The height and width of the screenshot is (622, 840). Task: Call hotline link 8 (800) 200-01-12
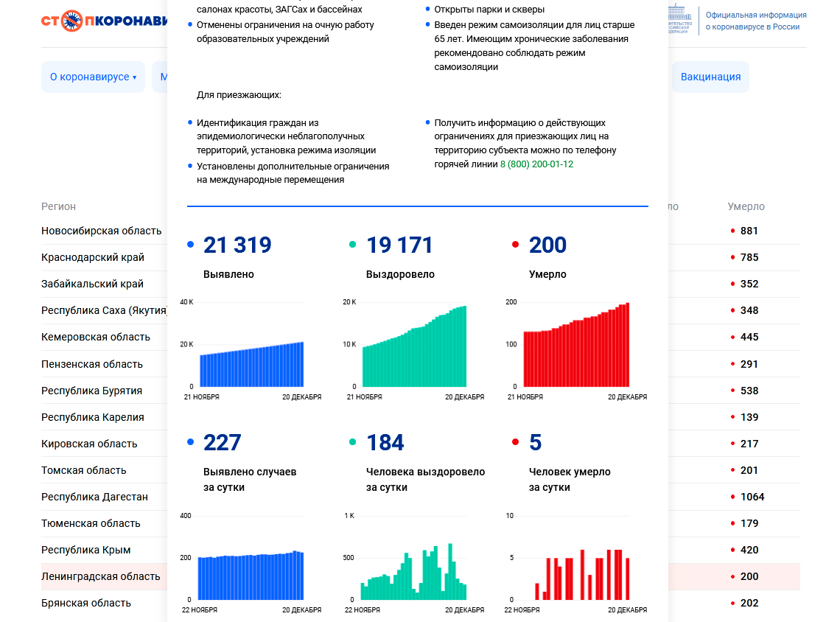536,164
